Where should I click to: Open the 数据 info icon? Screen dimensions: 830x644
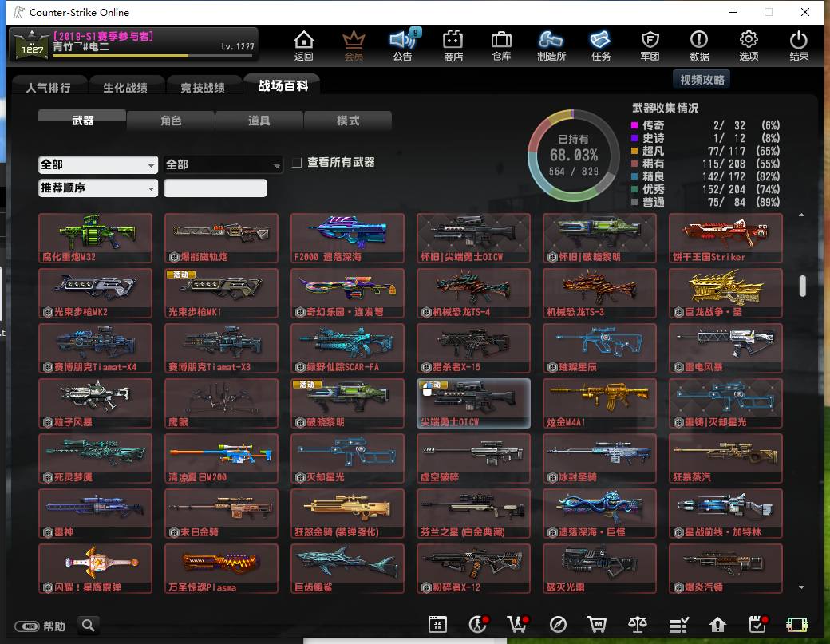click(x=699, y=45)
